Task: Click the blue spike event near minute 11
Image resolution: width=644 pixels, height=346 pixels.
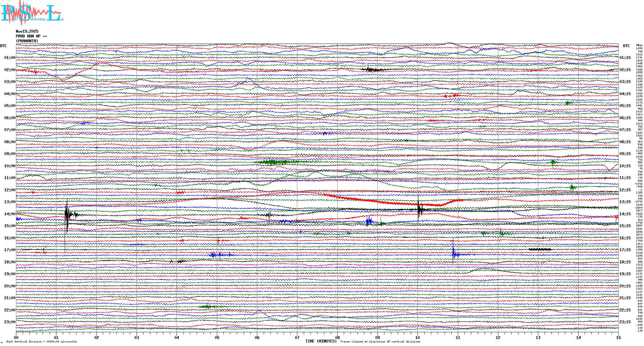Action: point(453,253)
